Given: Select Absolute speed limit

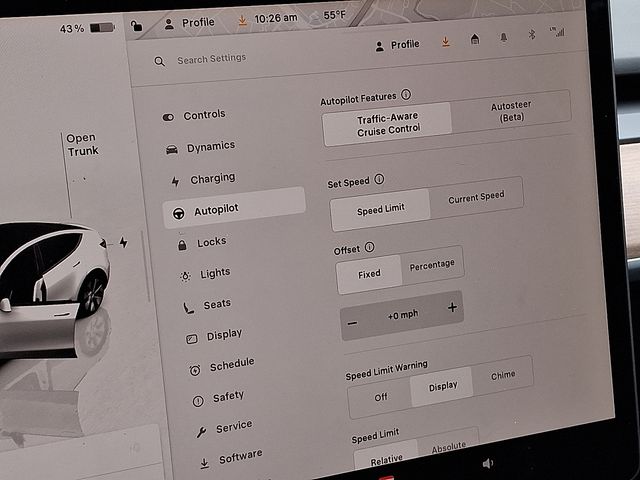Looking at the screenshot, I should (x=448, y=447).
